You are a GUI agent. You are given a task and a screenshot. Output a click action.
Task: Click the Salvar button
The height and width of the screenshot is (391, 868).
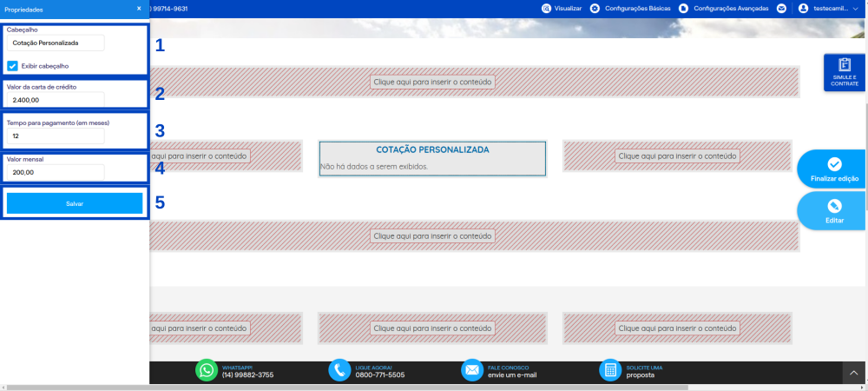pyautogui.click(x=75, y=204)
